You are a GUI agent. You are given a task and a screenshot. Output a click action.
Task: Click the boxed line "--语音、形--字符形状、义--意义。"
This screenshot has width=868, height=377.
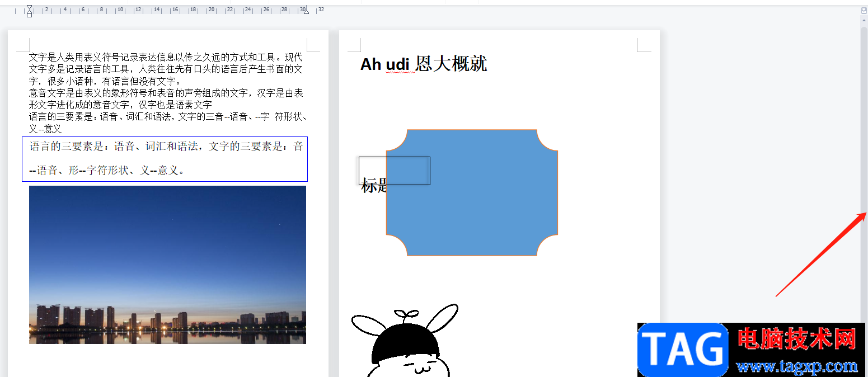107,171
